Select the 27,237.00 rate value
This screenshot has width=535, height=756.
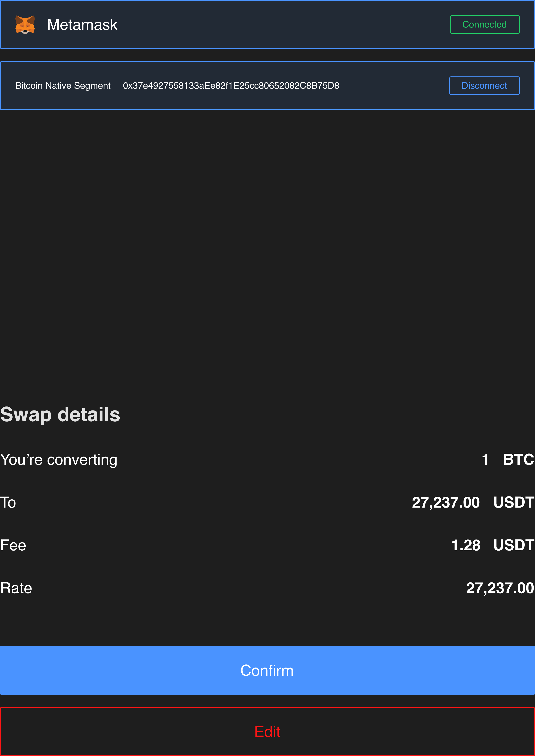pos(500,588)
